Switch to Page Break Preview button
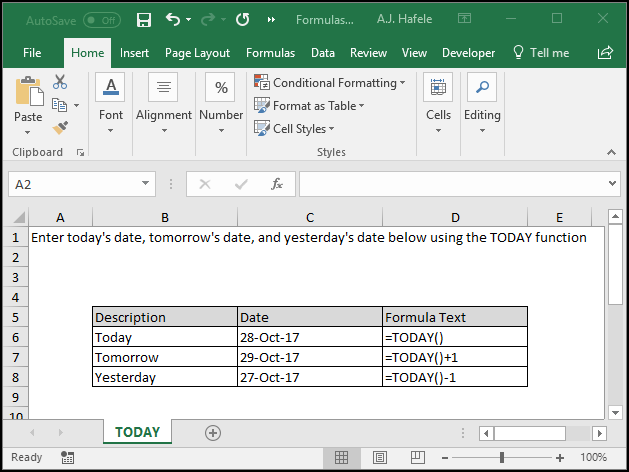This screenshot has width=629, height=472. pos(418,458)
